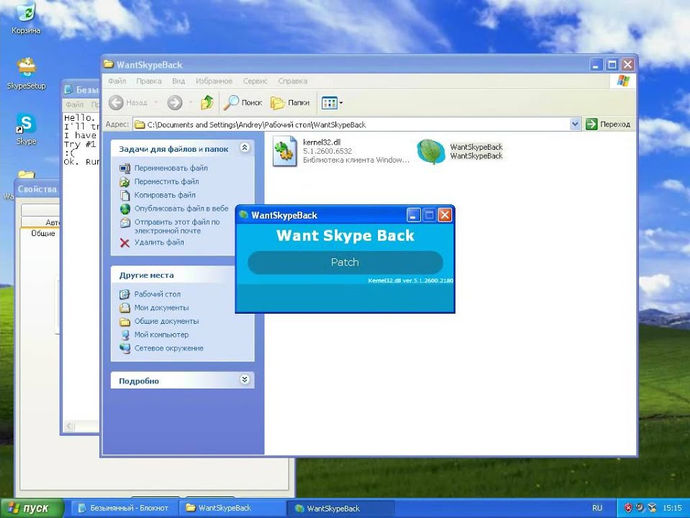Toggle the Folders (Папки) pane
The width and height of the screenshot is (690, 518).
(x=290, y=103)
